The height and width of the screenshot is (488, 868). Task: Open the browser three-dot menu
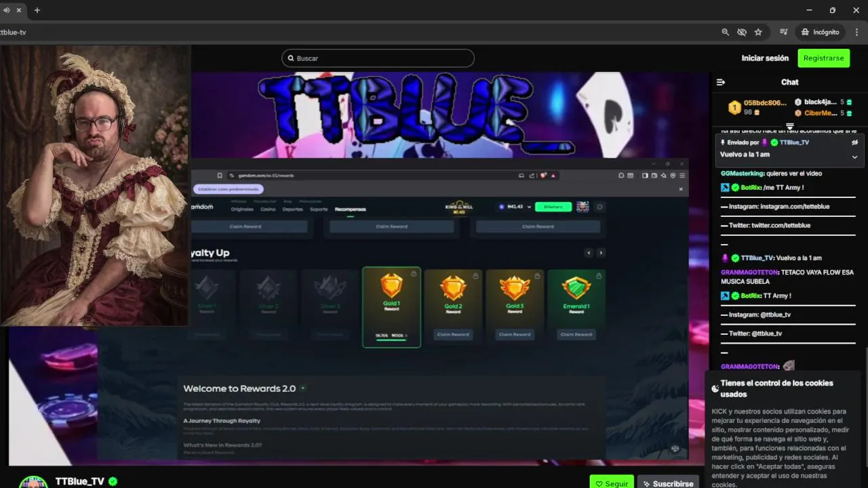(x=858, y=32)
